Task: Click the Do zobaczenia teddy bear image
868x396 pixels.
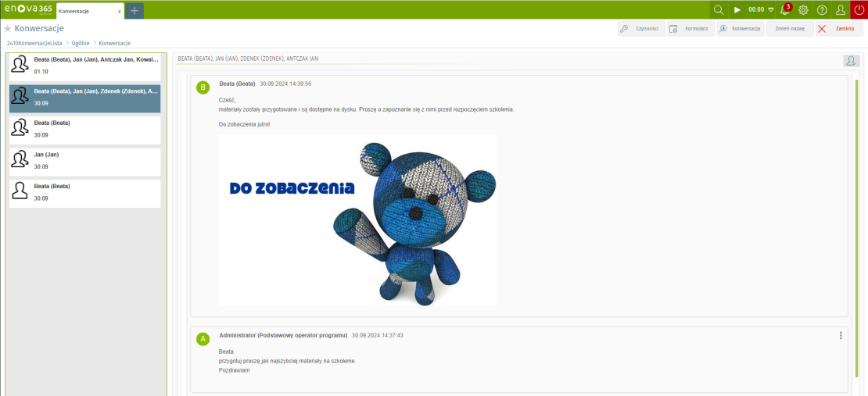Action: pyautogui.click(x=357, y=220)
